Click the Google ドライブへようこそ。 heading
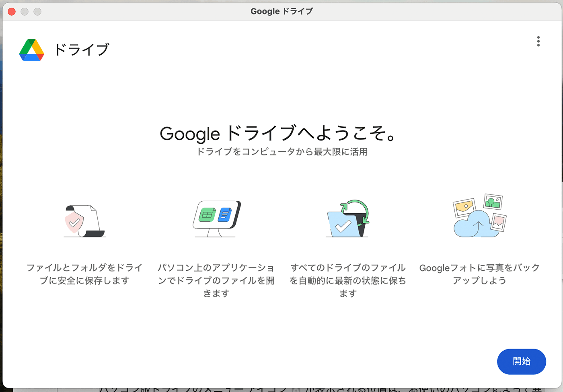The image size is (563, 392). coord(278,133)
